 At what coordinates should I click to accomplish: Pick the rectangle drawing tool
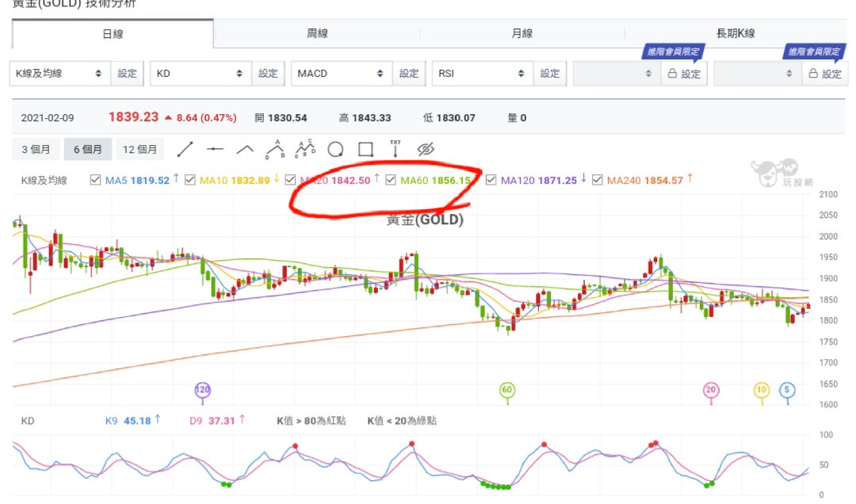point(365,149)
